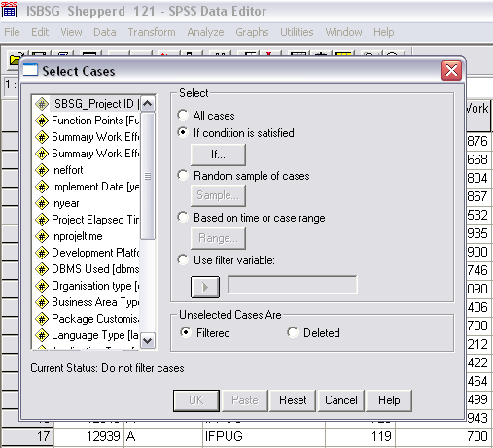Choose Random sample of cases option
The height and width of the screenshot is (448, 493).
183,175
